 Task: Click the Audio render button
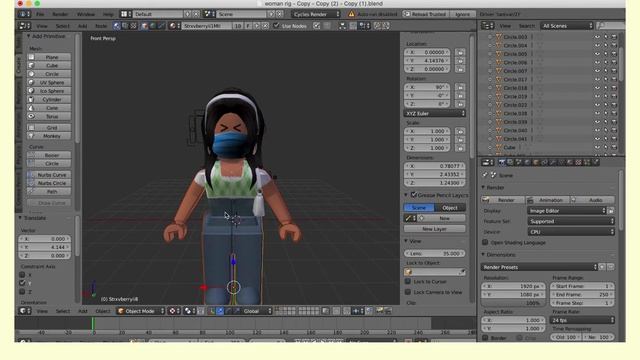[x=592, y=200]
